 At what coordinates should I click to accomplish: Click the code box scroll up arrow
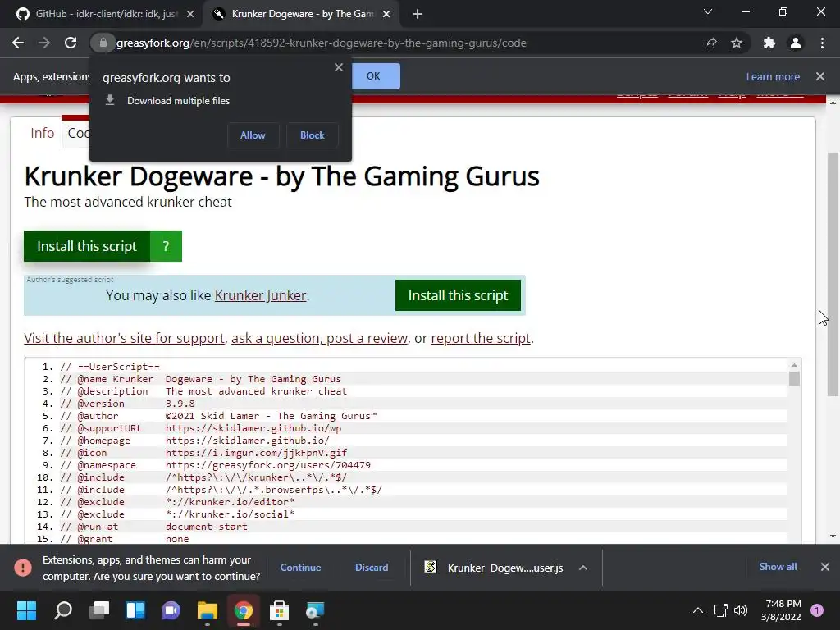[x=794, y=365]
